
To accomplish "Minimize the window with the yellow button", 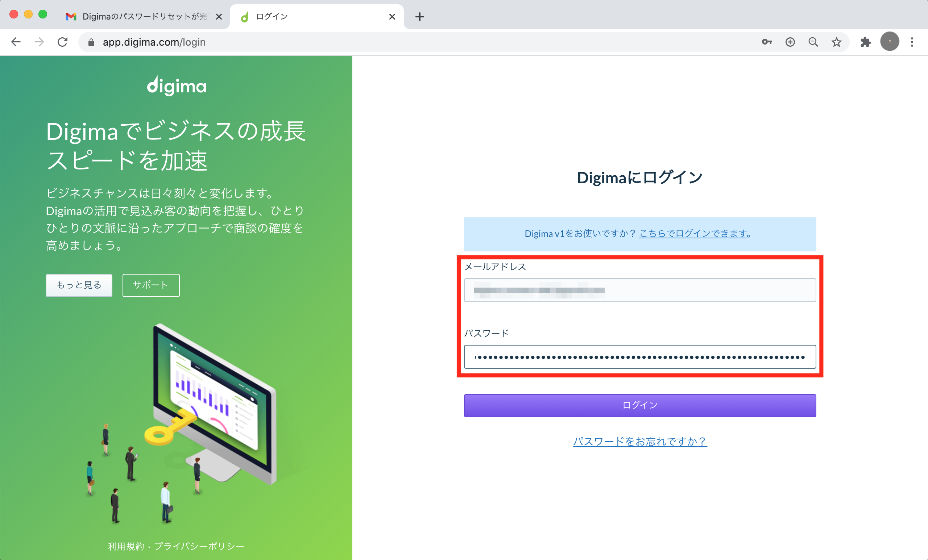I will click(28, 15).
